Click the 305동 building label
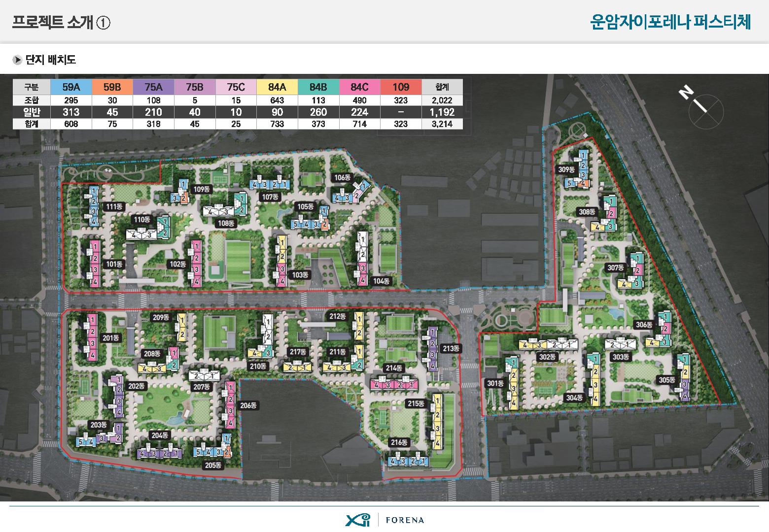This screenshot has width=769, height=532. click(667, 380)
